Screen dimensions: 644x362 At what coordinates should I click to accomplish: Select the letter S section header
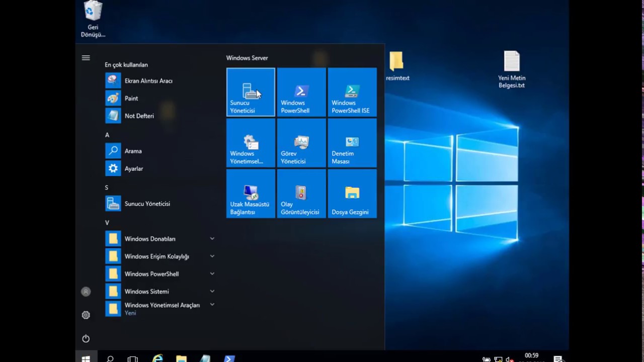[107, 188]
